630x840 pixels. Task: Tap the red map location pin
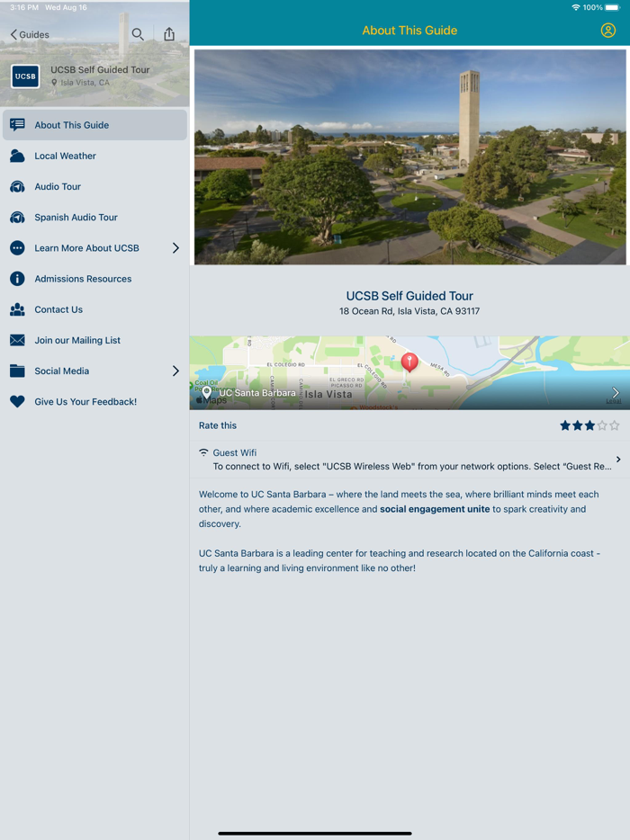pos(409,362)
